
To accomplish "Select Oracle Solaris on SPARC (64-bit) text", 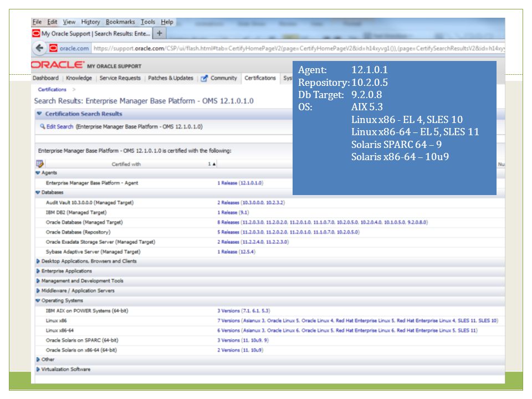I will click(82, 340).
